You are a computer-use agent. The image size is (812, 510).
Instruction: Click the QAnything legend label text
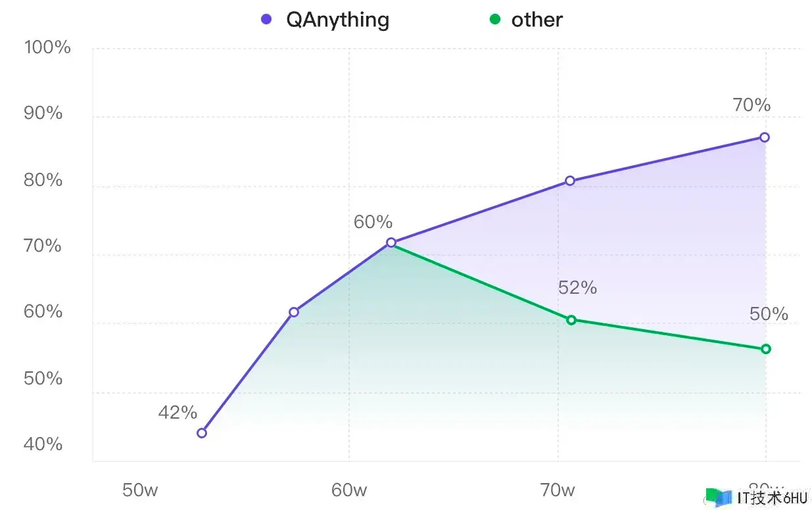pyautogui.click(x=337, y=20)
